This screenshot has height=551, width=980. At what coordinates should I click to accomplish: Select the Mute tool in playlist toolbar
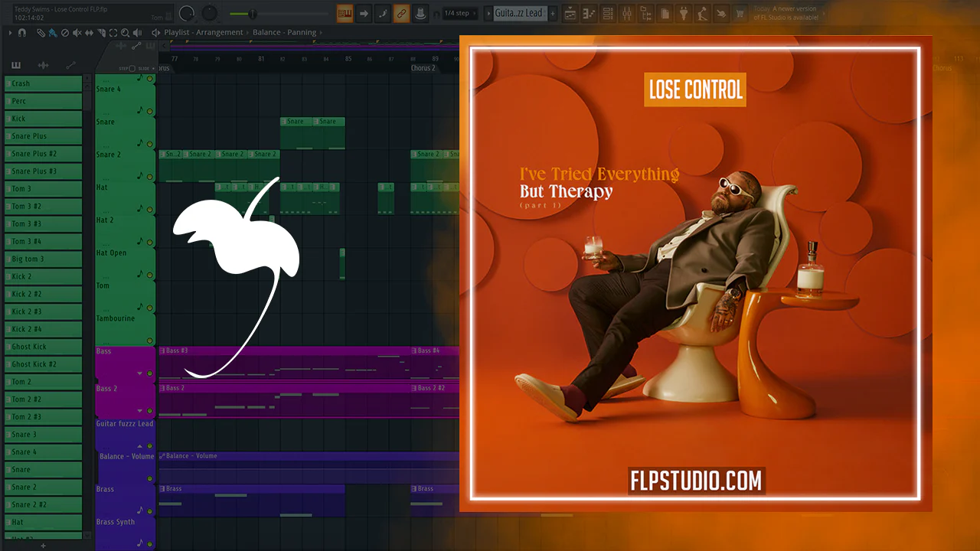coord(77,33)
